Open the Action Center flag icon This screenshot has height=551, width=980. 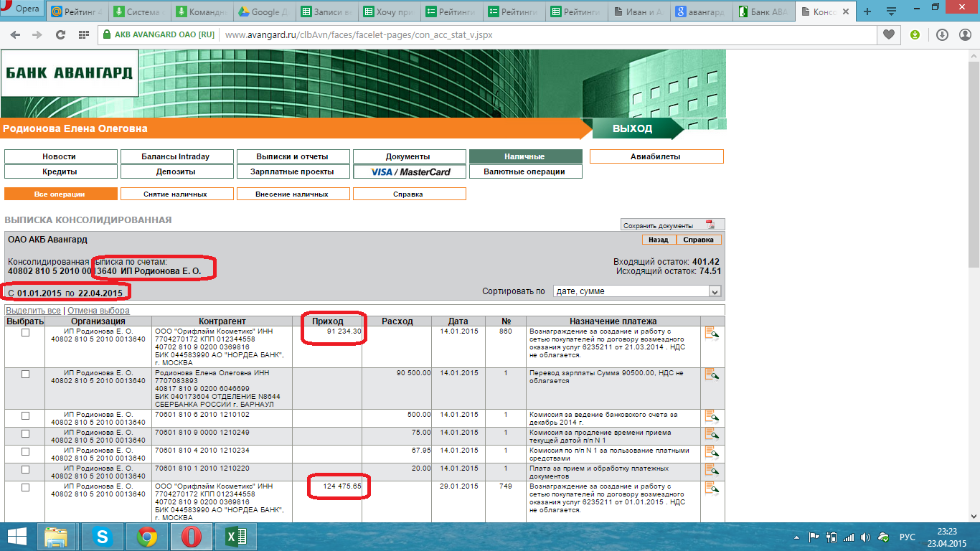tap(814, 537)
